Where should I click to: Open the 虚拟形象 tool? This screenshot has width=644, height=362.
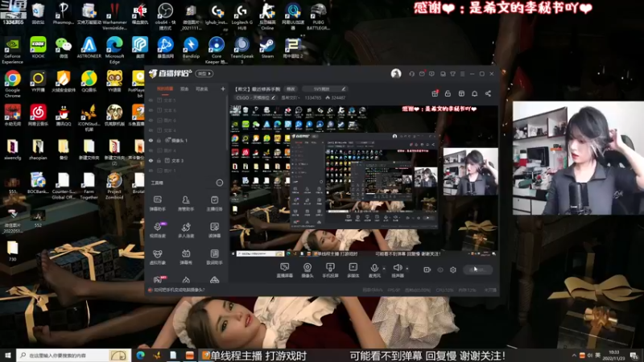coord(157,257)
